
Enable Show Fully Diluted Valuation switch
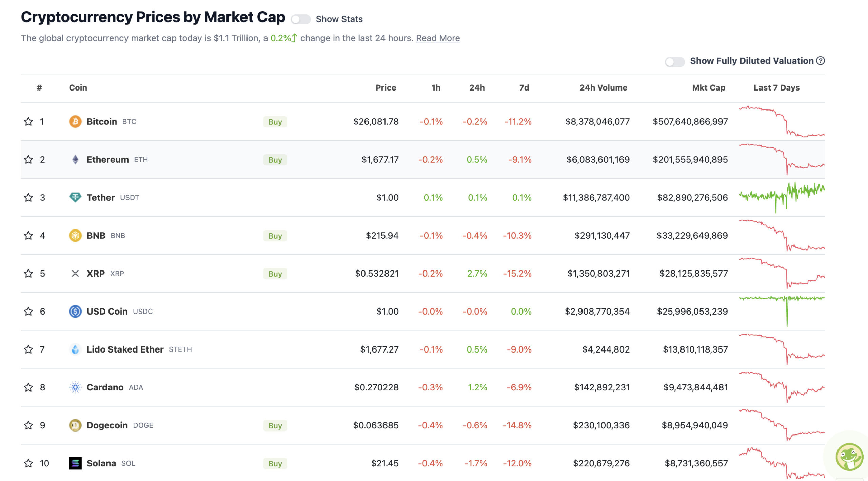click(674, 62)
